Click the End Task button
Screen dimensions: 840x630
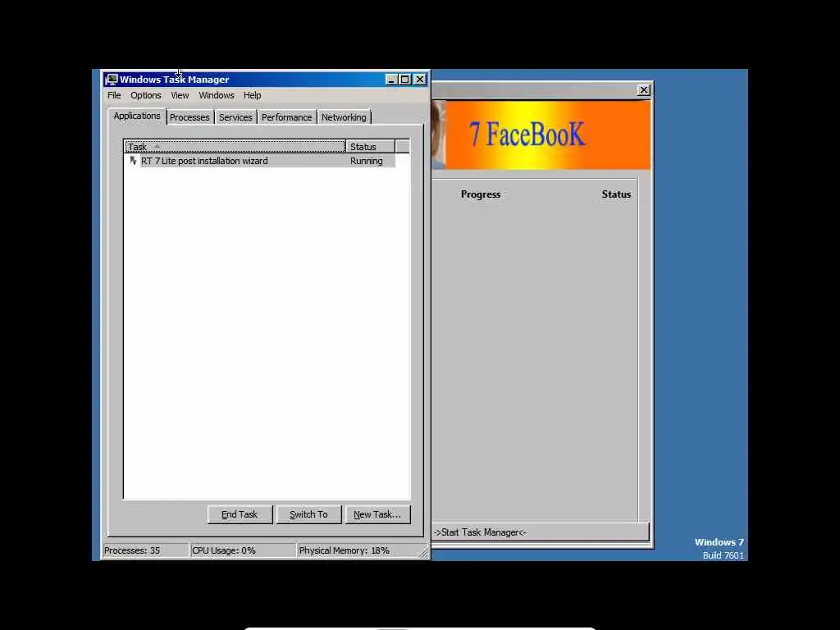[x=240, y=514]
